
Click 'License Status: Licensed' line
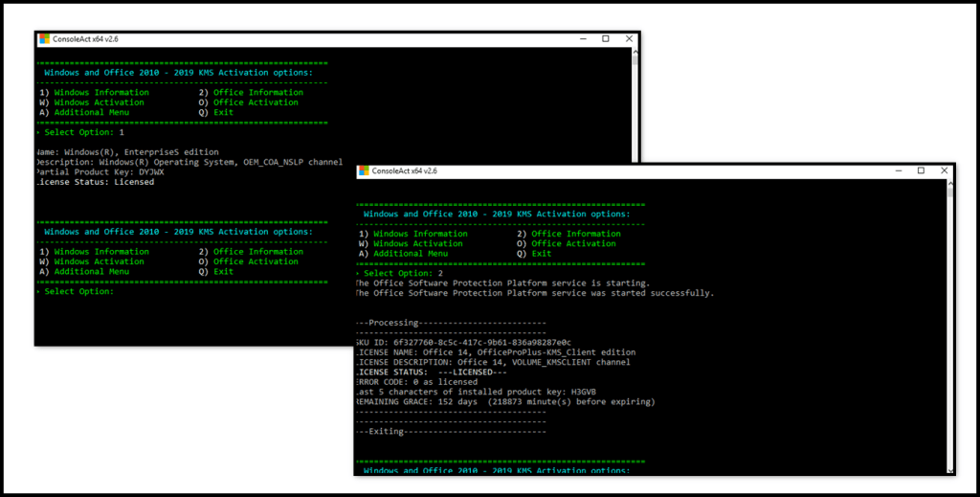(95, 182)
